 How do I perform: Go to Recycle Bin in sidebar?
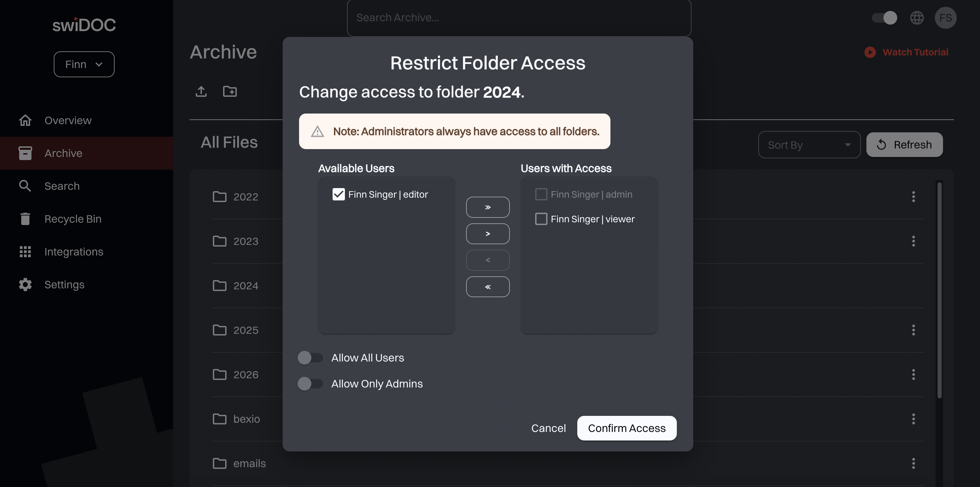(x=73, y=219)
